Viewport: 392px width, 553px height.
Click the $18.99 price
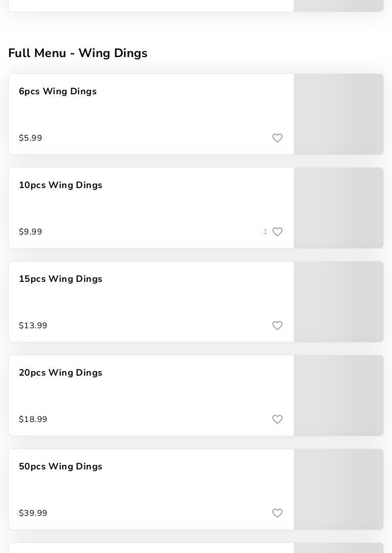(x=33, y=419)
